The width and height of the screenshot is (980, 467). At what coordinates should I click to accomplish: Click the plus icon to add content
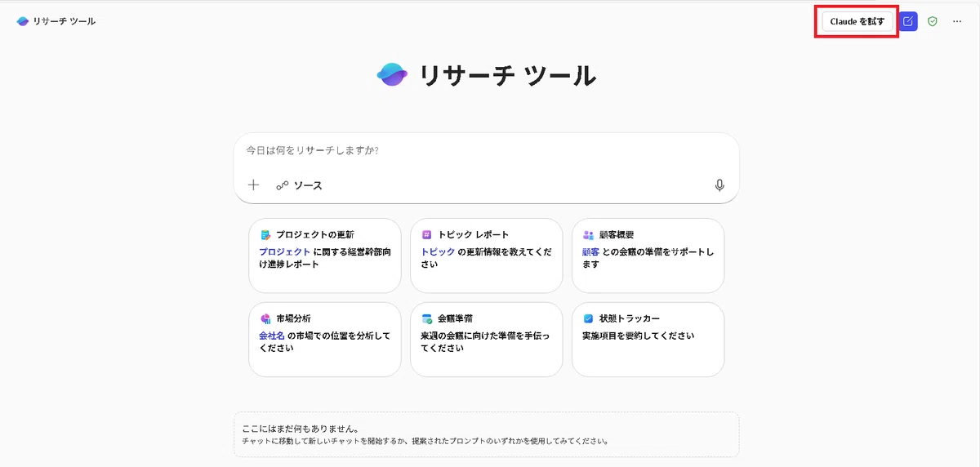pos(253,185)
